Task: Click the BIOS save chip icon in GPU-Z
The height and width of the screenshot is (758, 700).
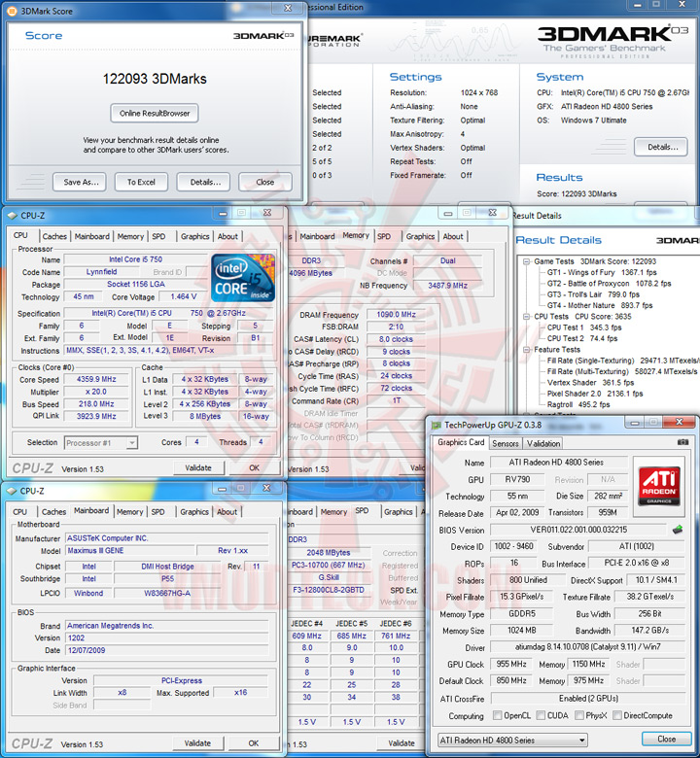Action: (x=678, y=530)
